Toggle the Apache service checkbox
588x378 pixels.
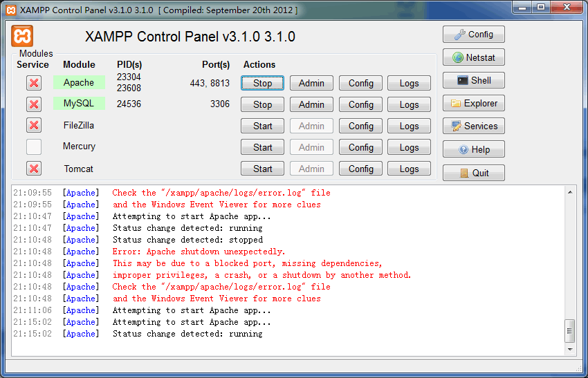[x=34, y=83]
